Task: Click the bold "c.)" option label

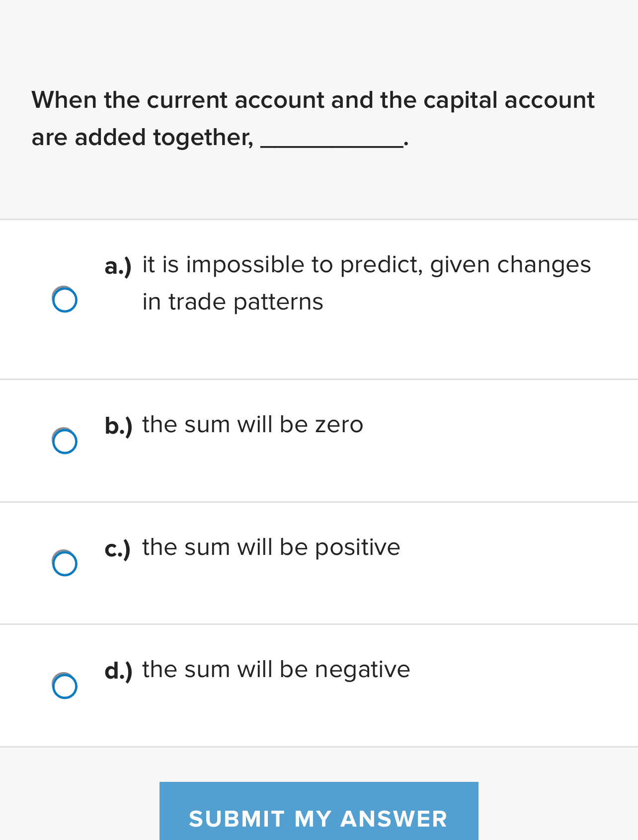Action: 118,549
